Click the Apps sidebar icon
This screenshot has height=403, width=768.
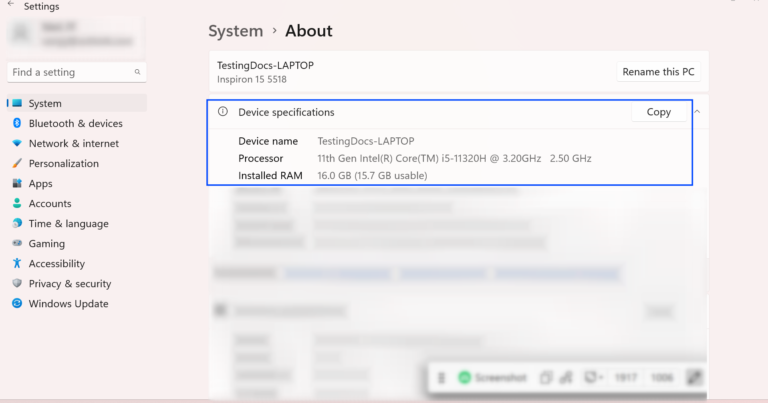[x=17, y=183]
